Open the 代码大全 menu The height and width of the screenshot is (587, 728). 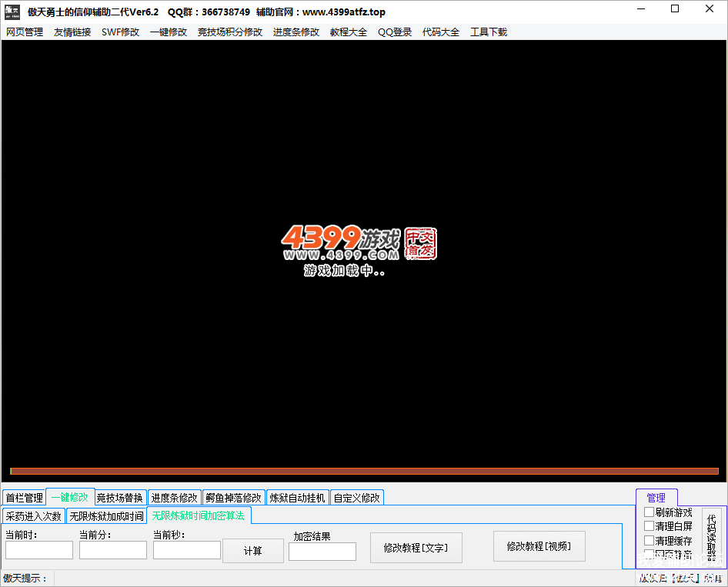pos(441,32)
